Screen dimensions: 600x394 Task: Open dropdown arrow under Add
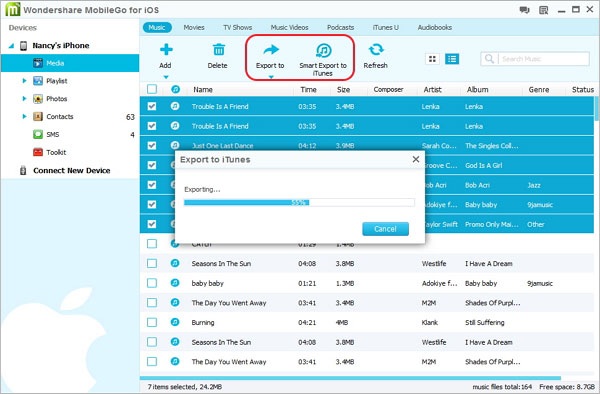tap(166, 77)
